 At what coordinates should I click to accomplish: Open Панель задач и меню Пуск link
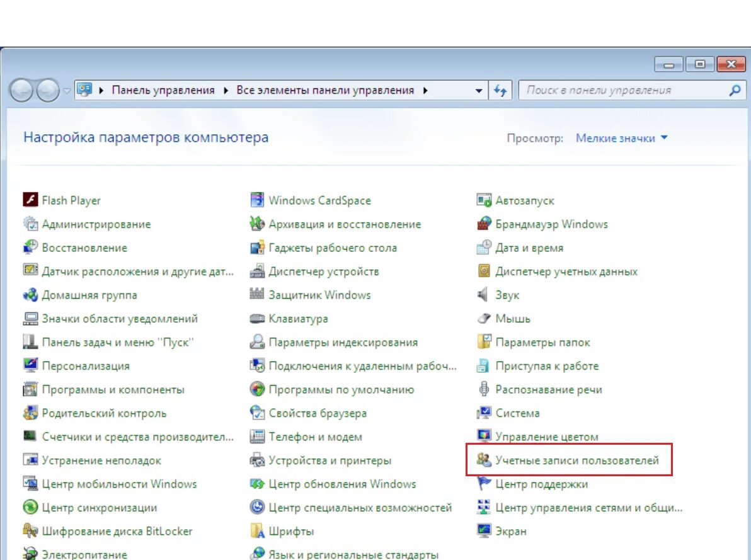click(x=117, y=343)
